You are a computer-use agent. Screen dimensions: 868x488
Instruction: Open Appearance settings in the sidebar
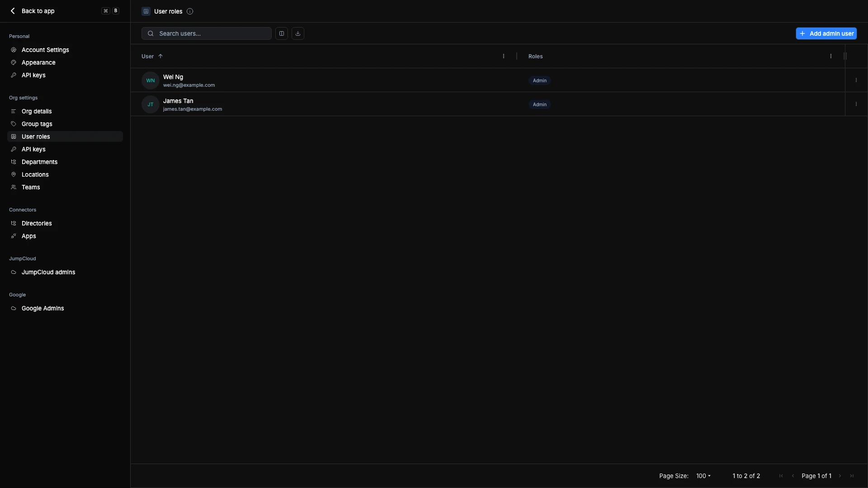[x=38, y=62]
